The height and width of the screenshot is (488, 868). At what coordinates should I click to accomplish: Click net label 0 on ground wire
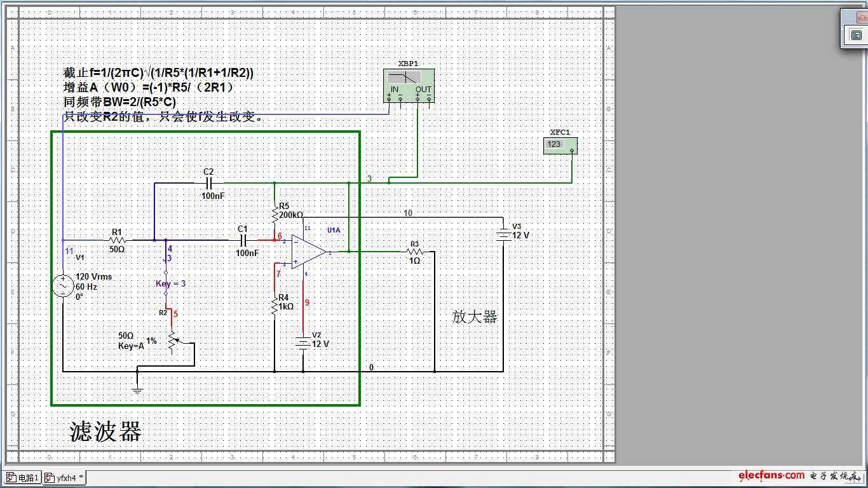[372, 367]
